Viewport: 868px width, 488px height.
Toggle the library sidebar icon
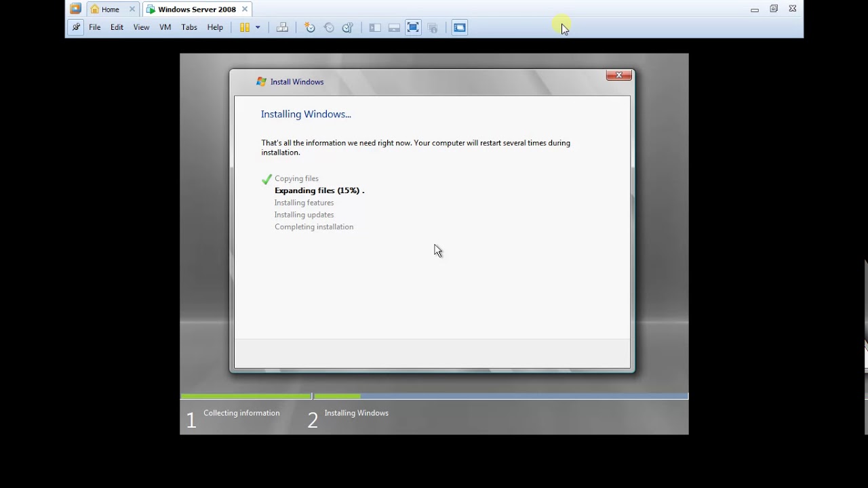[375, 28]
